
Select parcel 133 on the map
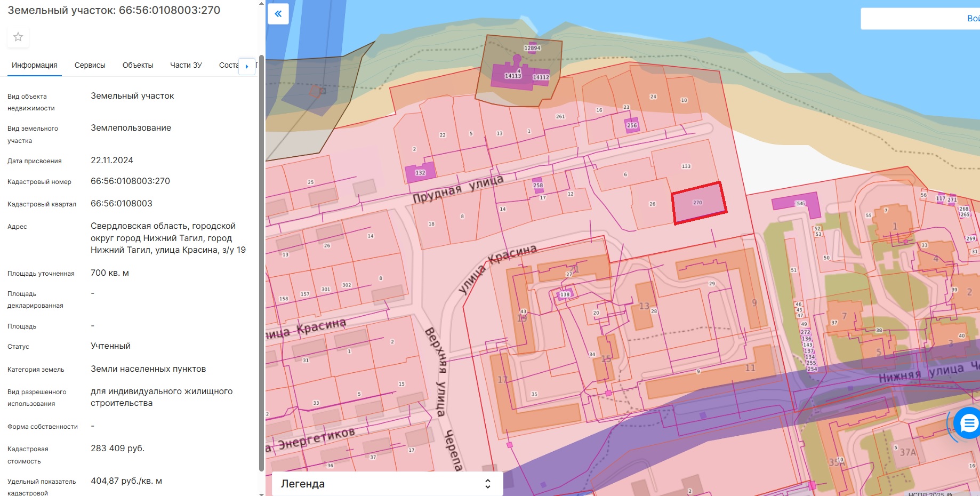click(x=686, y=166)
